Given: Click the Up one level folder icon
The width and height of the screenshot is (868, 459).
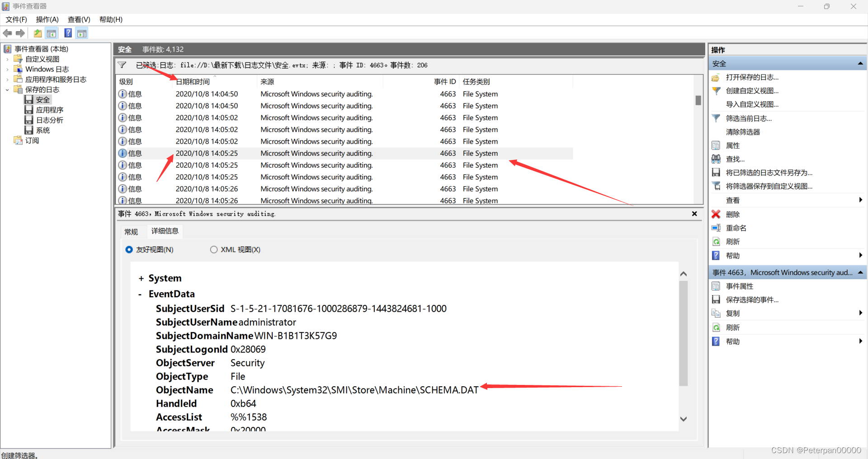Looking at the screenshot, I should (x=38, y=33).
